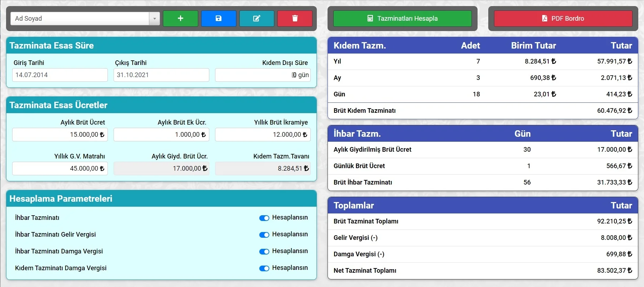Click the Yıllık G.V. Matrahı field

click(60, 168)
